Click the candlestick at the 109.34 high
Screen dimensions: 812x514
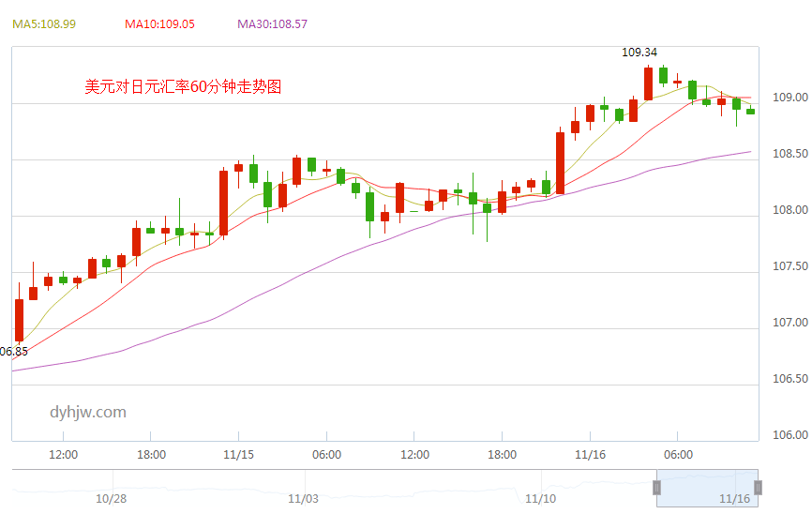648,83
